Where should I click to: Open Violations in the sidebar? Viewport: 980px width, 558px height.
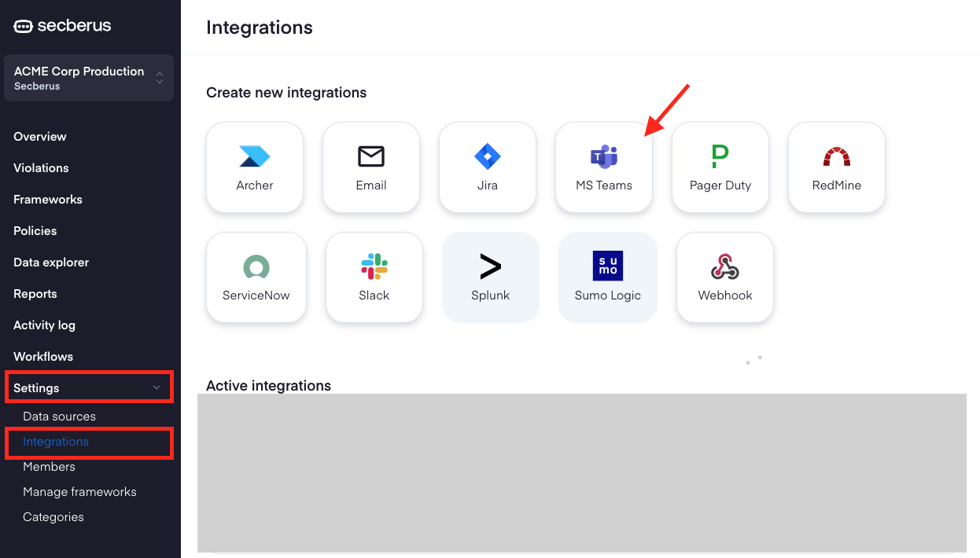click(x=41, y=168)
